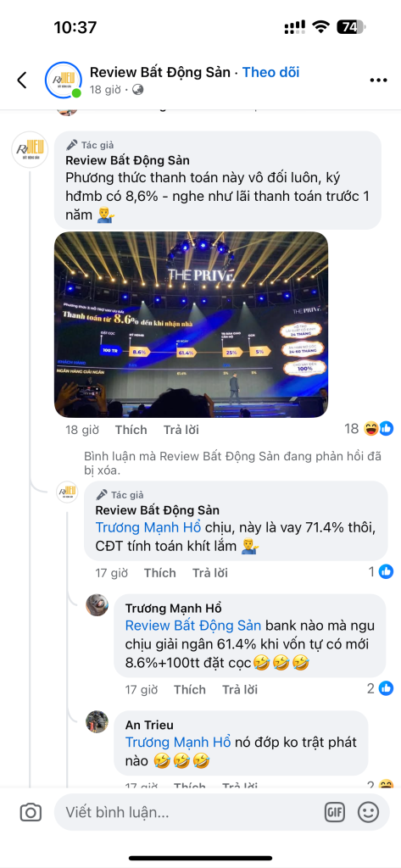Image resolution: width=401 pixels, height=868 pixels.
Task: Tap the GIF icon in comment bar
Action: 335,812
